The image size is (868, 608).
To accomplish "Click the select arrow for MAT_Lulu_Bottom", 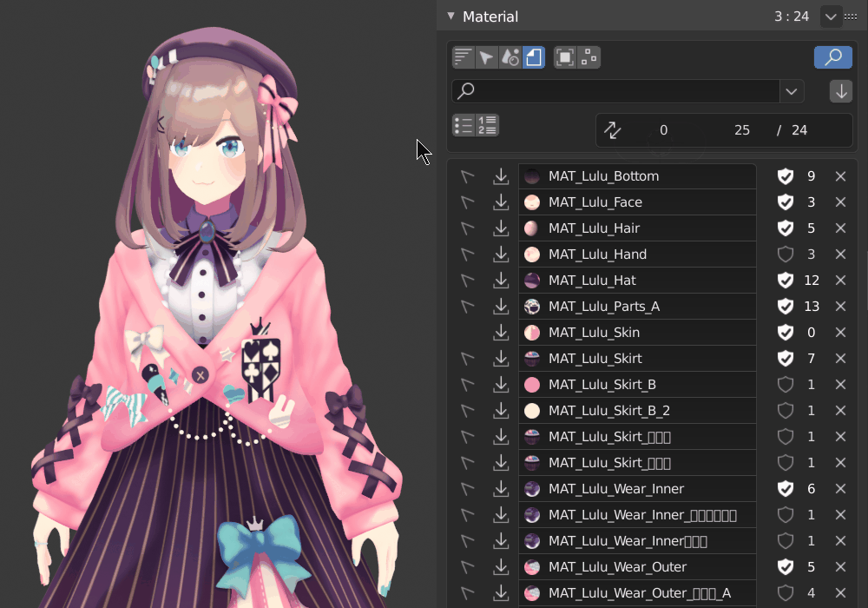I will point(468,176).
